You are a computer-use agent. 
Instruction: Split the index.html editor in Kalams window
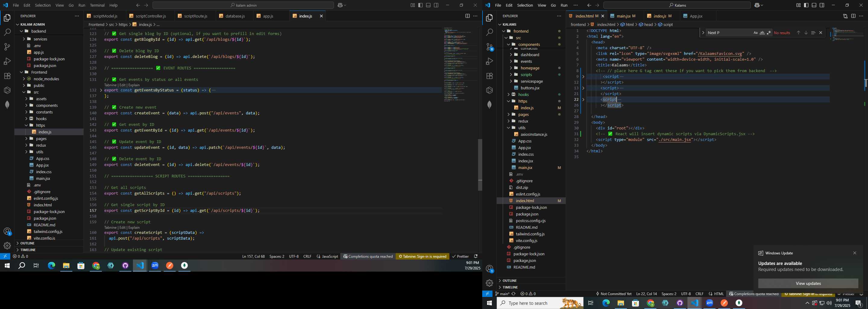tap(853, 16)
